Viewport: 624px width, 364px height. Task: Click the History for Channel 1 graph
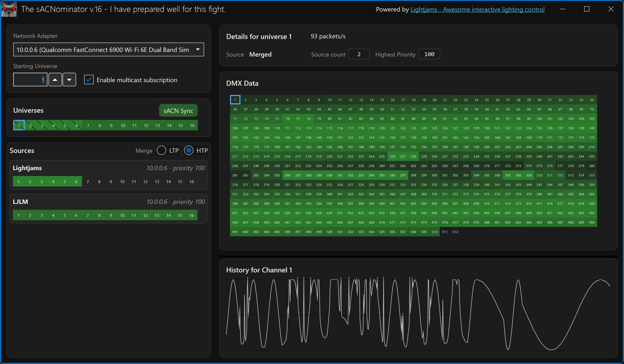pyautogui.click(x=418, y=314)
